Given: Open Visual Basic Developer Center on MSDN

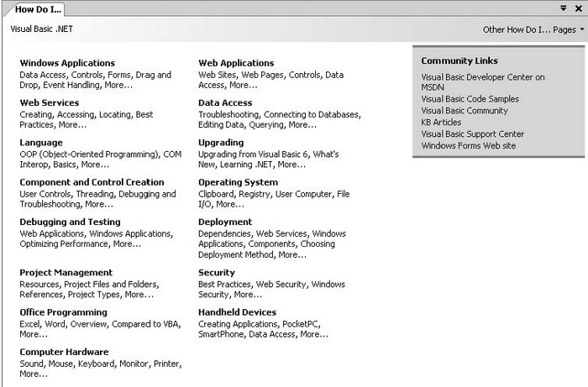Looking at the screenshot, I should [x=483, y=82].
